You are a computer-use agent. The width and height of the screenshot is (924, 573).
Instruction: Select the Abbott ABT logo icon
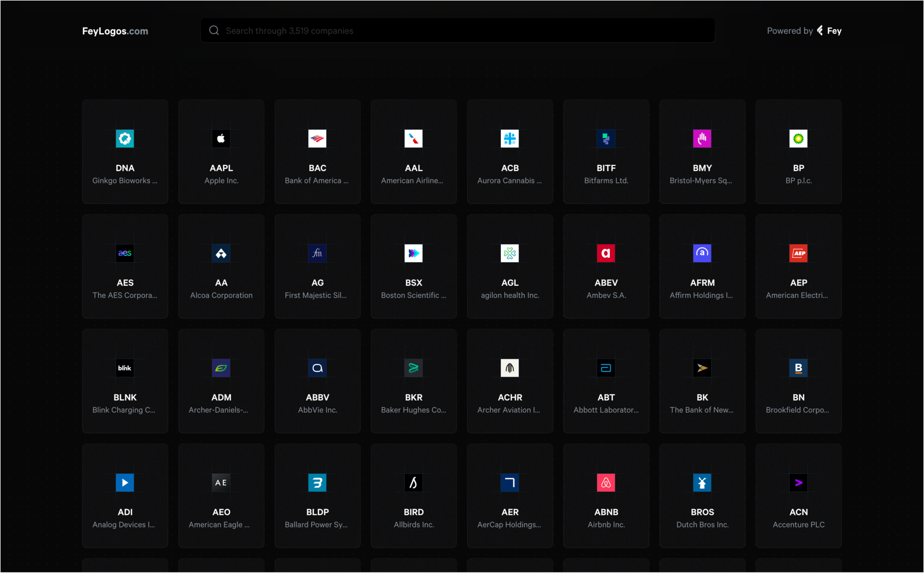pyautogui.click(x=606, y=368)
